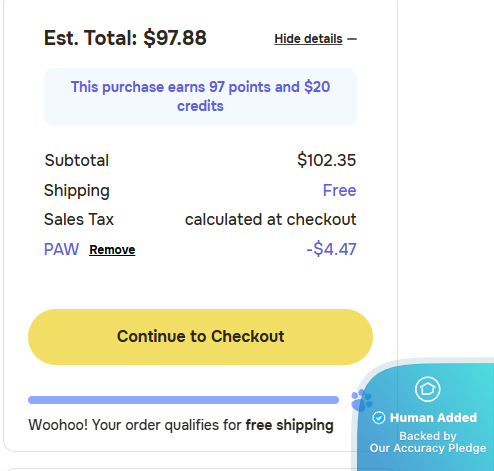The image size is (494, 471).
Task: Continue to Checkout
Action: point(200,337)
